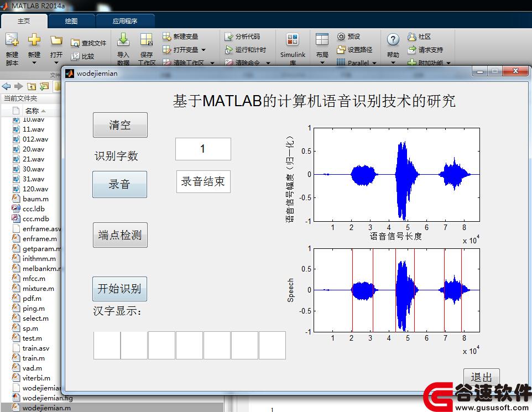Click the Exit (退出) button
This screenshot has width=532, height=412.
point(482,377)
